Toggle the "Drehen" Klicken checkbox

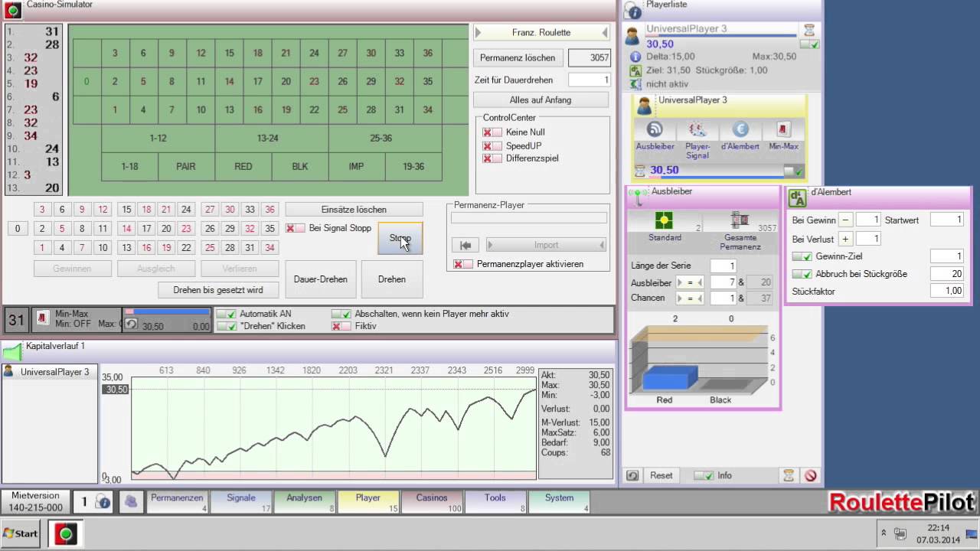click(226, 326)
